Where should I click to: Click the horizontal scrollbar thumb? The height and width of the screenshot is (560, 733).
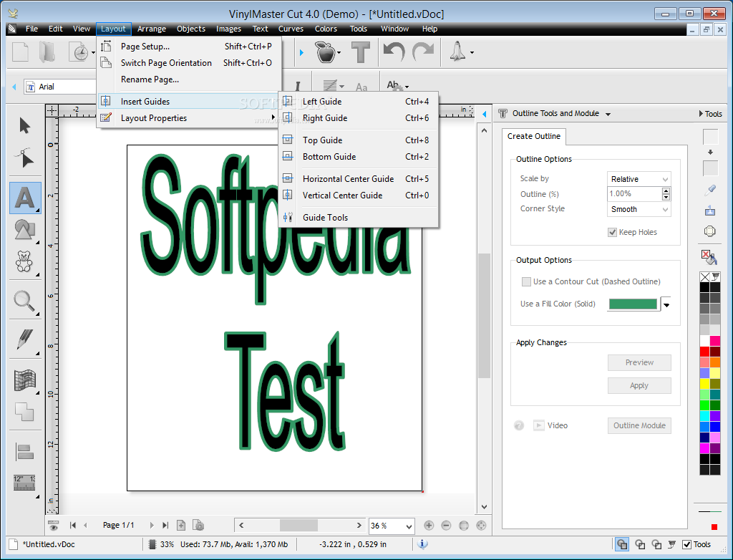coord(298,526)
